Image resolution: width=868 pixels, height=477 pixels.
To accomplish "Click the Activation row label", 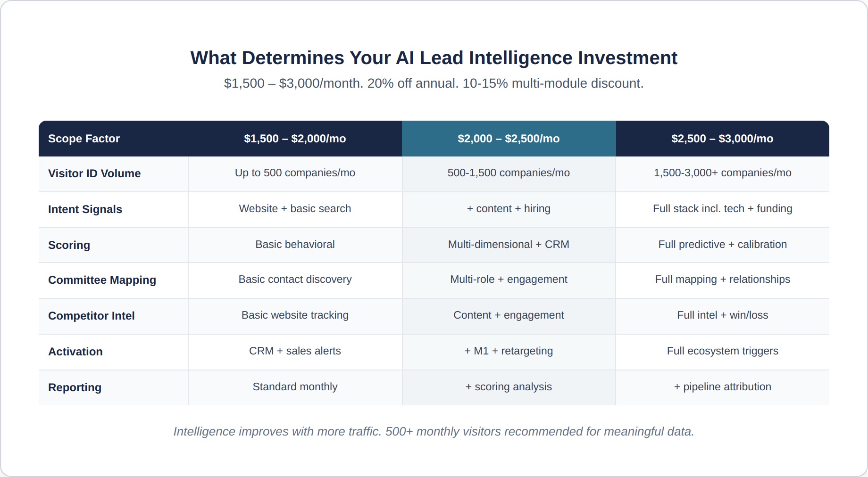I will (x=75, y=352).
